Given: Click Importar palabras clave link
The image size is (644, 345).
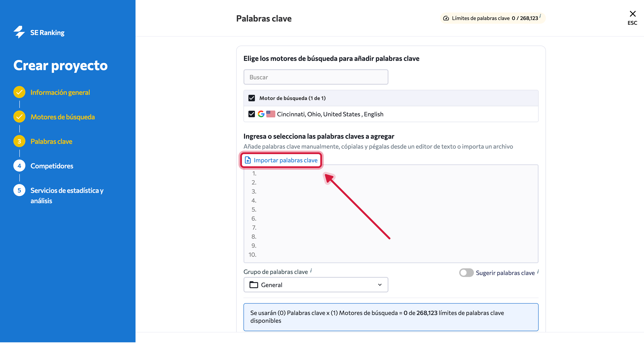Looking at the screenshot, I should click(x=285, y=160).
